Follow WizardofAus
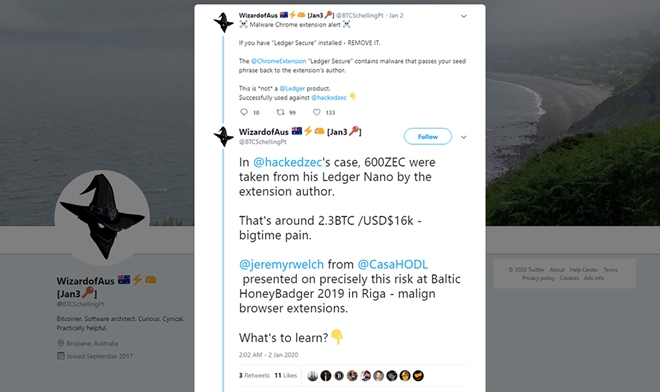 tap(428, 136)
